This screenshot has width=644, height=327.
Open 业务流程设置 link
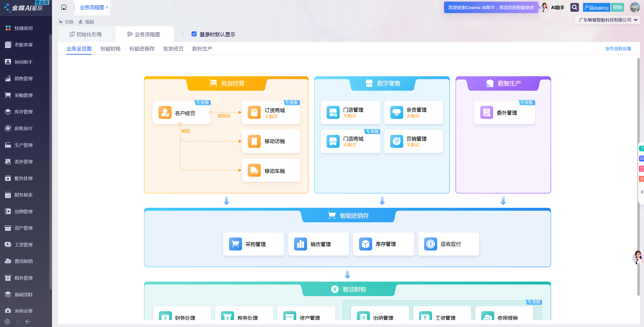click(618, 49)
